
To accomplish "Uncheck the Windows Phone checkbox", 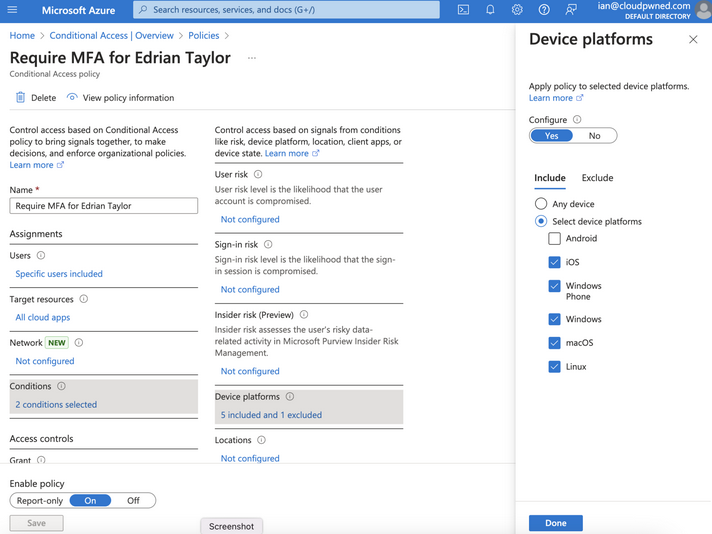I will tap(554, 286).
